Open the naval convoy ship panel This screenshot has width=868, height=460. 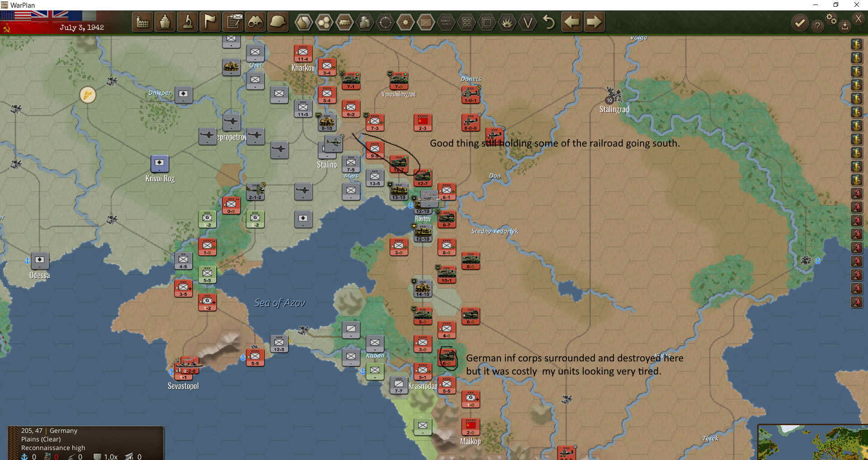(165, 22)
